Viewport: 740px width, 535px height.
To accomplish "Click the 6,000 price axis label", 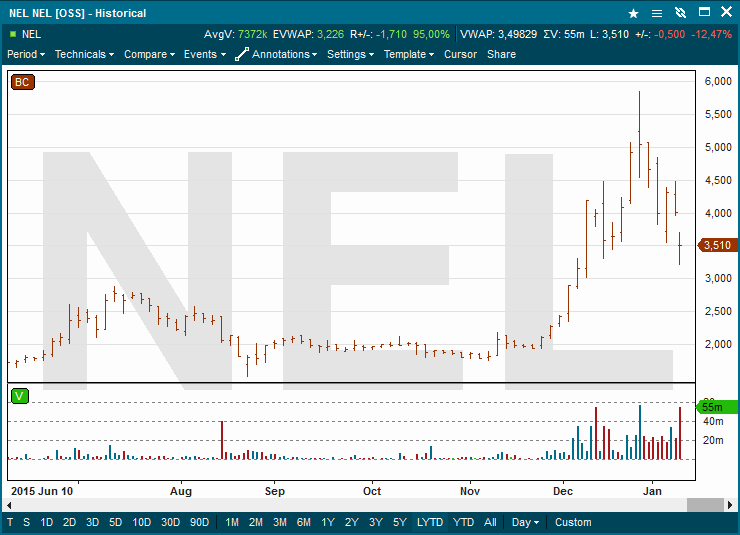I will (x=718, y=81).
